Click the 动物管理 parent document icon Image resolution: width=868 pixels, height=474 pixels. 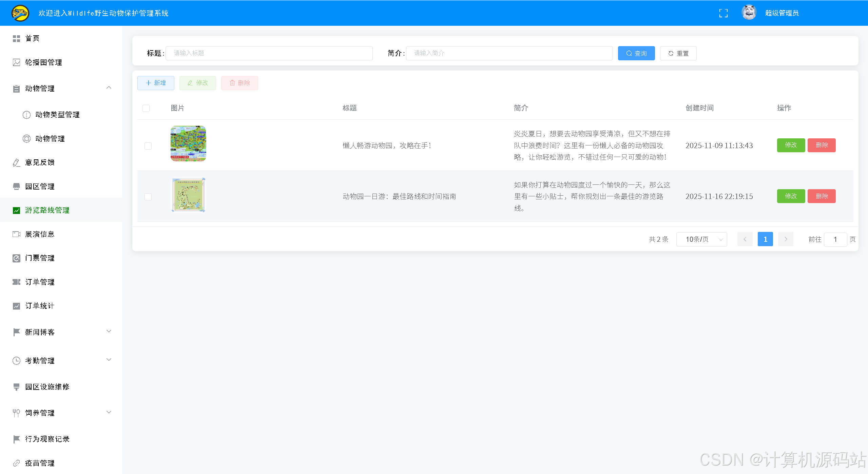click(16, 89)
